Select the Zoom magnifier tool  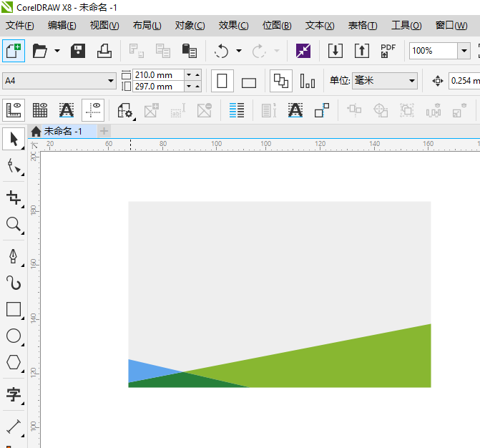tap(14, 225)
